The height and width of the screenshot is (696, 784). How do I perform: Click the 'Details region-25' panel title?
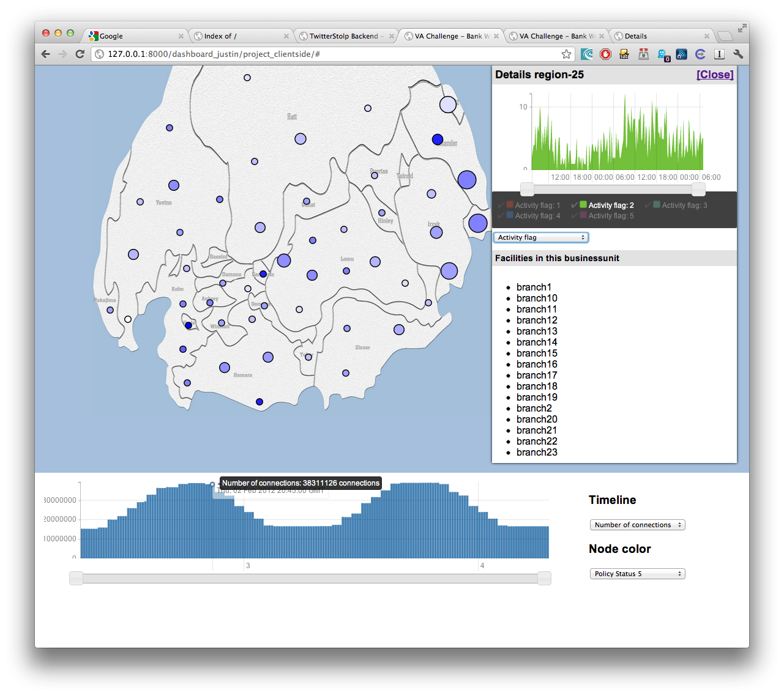click(539, 75)
